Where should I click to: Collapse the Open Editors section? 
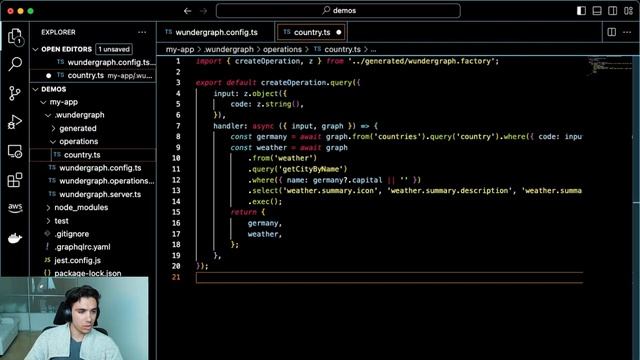pyautogui.click(x=36, y=49)
